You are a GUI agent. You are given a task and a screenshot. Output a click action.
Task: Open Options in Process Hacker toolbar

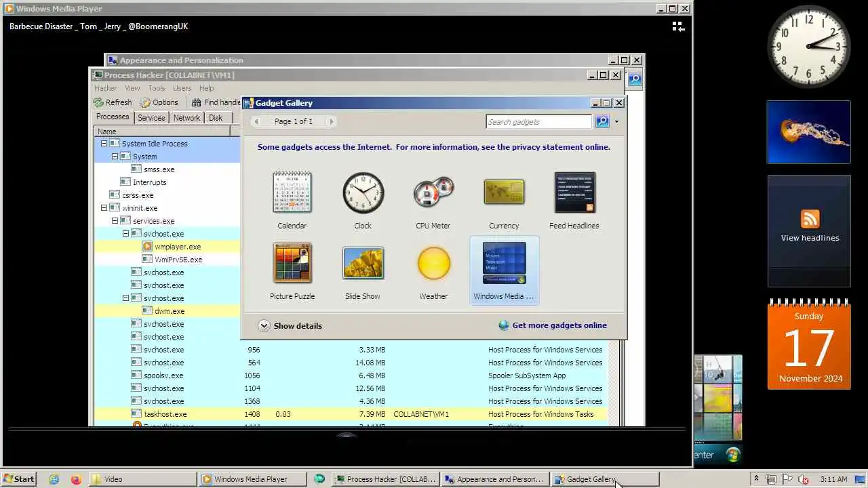coord(159,102)
